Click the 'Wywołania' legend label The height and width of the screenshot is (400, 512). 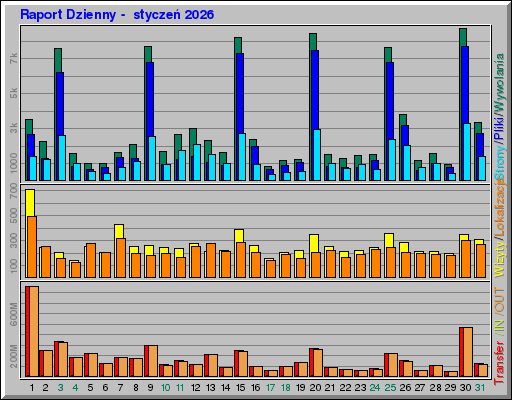pyautogui.click(x=499, y=84)
